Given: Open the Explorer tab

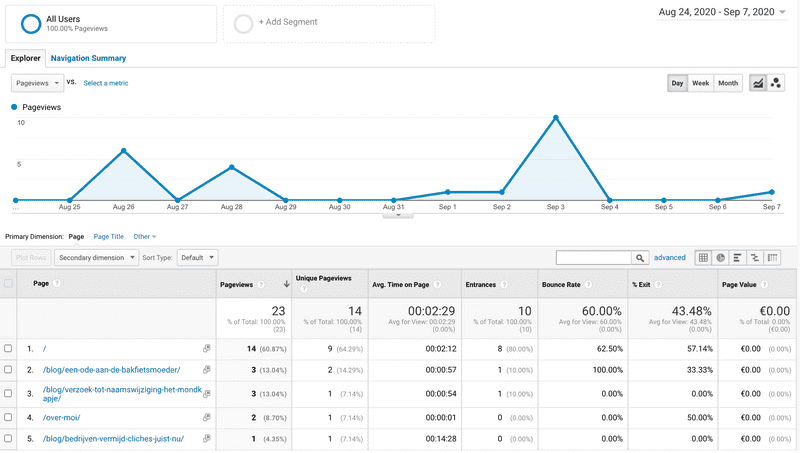Looking at the screenshot, I should [26, 58].
